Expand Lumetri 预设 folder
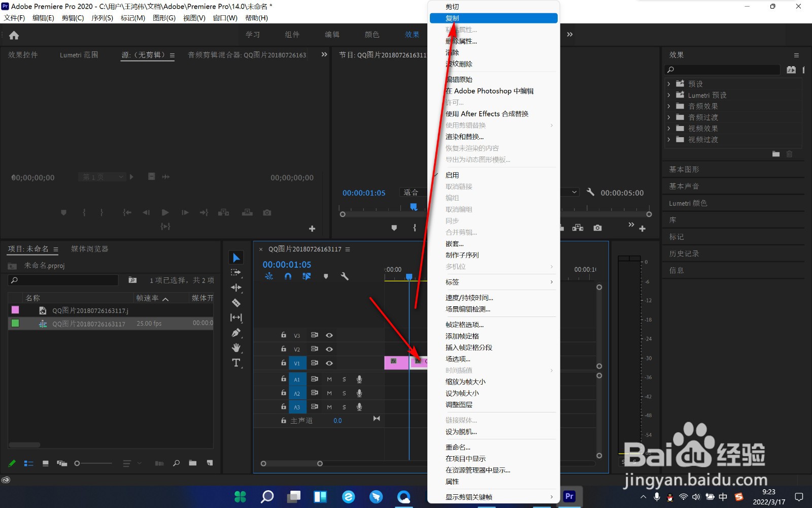The width and height of the screenshot is (812, 508). [x=669, y=95]
